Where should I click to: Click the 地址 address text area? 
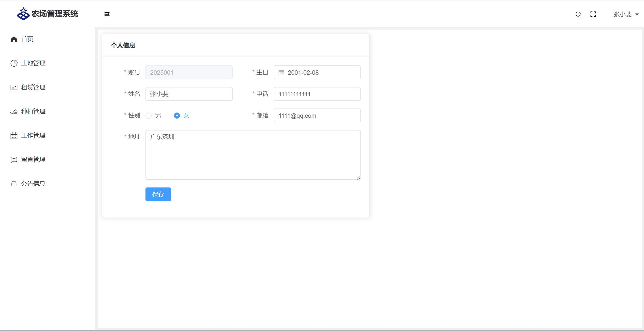point(253,155)
